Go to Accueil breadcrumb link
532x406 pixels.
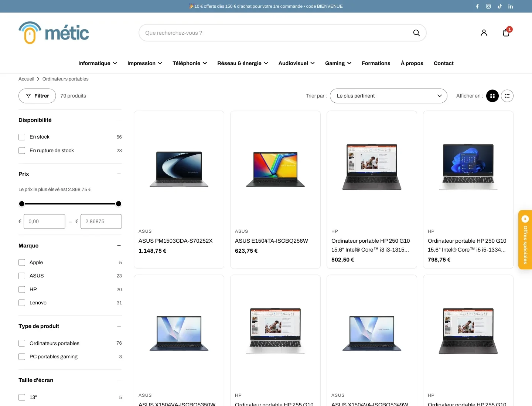[26, 79]
